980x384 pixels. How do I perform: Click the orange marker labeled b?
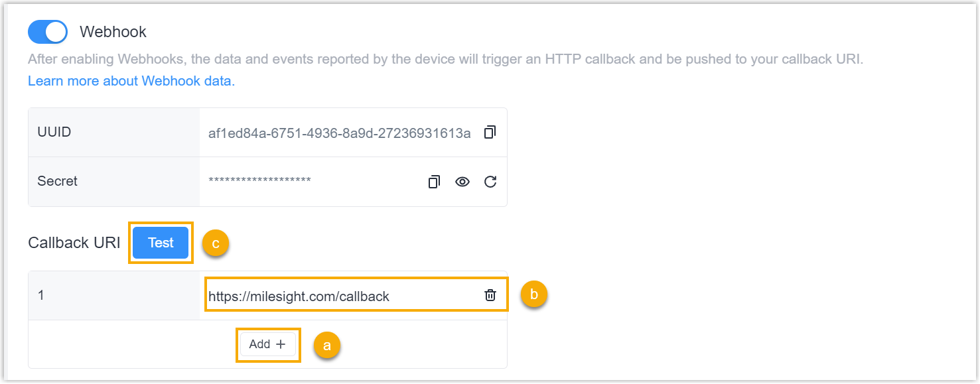coord(534,294)
